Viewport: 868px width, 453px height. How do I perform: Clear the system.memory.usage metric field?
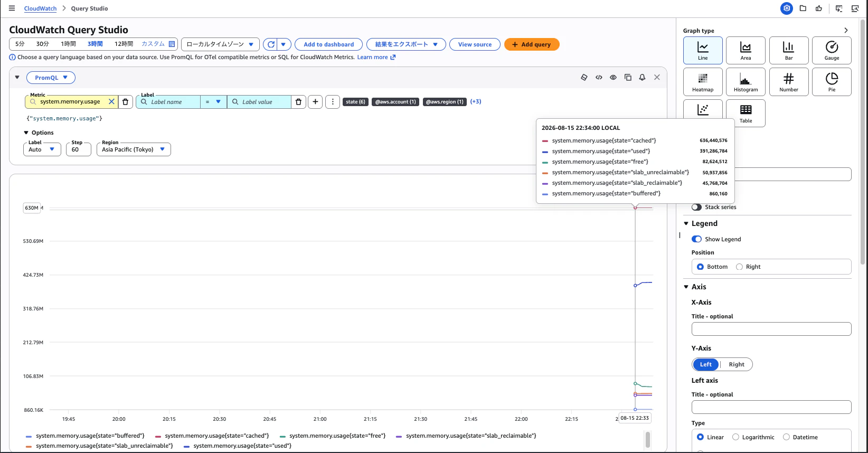click(111, 102)
